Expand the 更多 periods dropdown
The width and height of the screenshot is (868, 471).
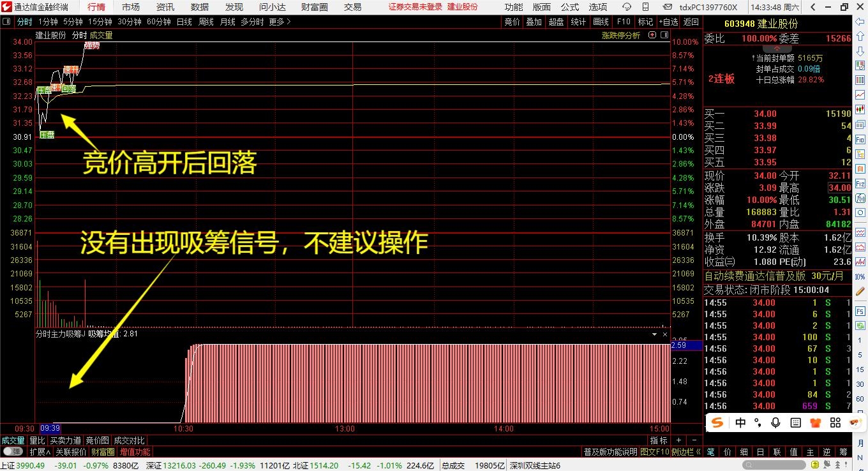point(280,22)
